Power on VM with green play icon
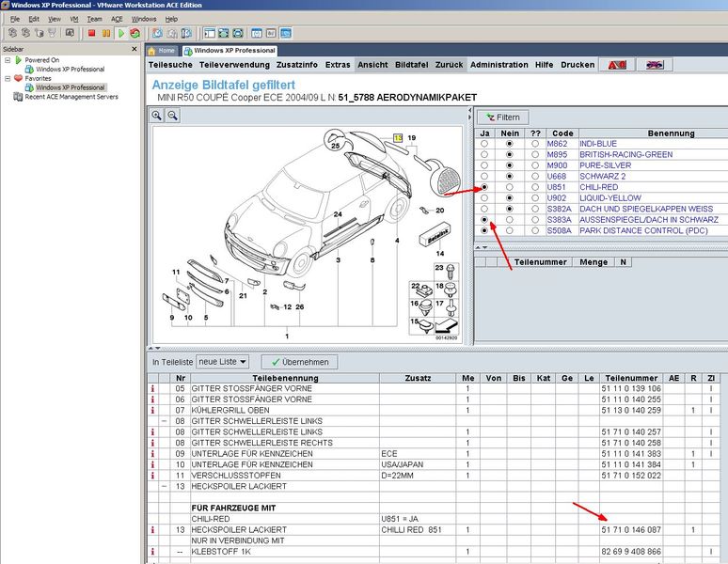The image size is (728, 564). (121, 33)
